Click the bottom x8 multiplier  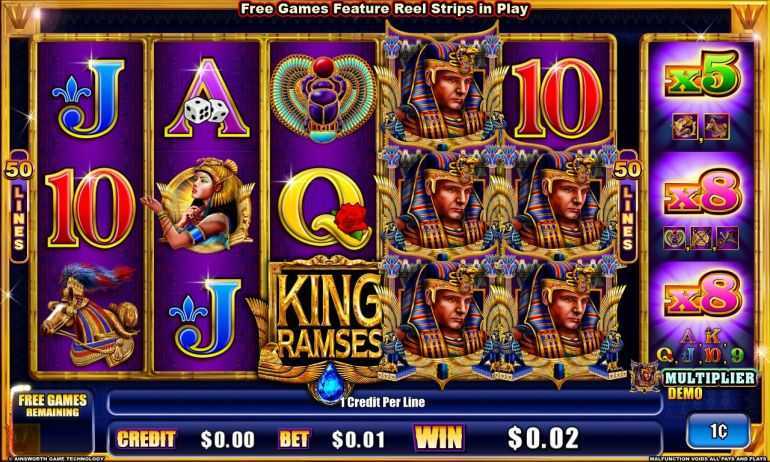coord(702,294)
